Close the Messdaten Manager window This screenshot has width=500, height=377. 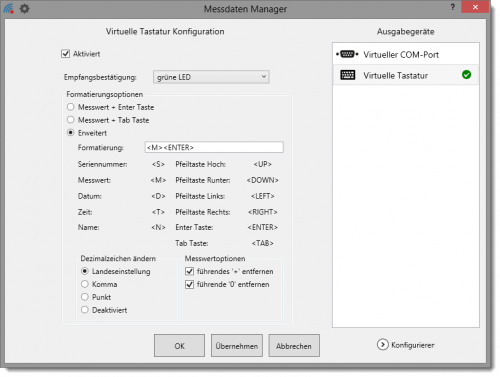[x=475, y=7]
